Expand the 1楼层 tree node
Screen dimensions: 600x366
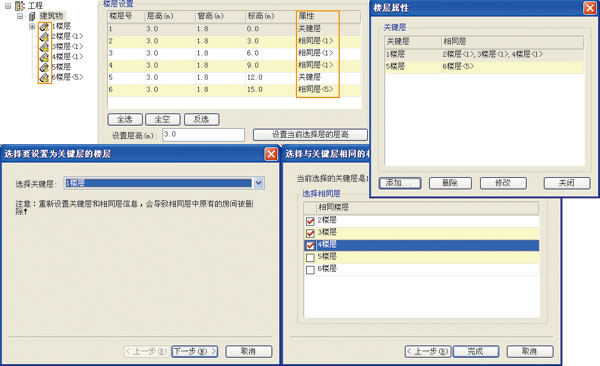pos(32,26)
